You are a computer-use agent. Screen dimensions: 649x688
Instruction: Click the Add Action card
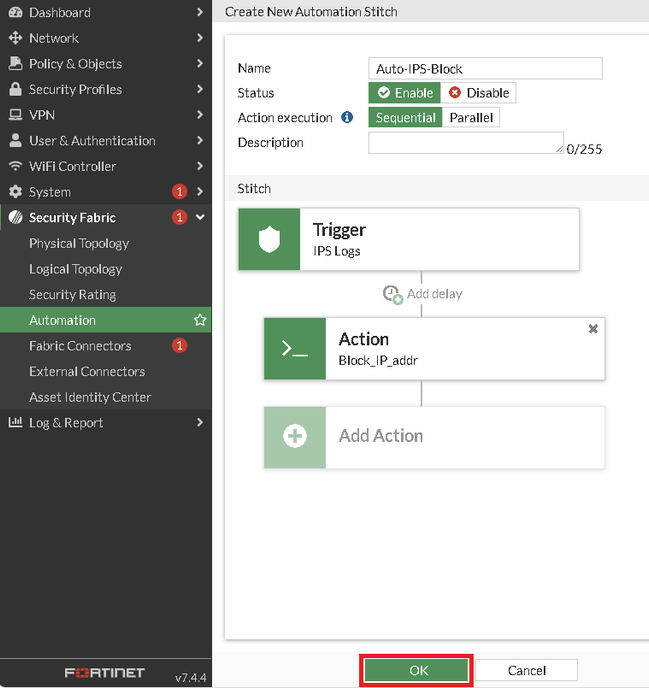click(x=434, y=437)
